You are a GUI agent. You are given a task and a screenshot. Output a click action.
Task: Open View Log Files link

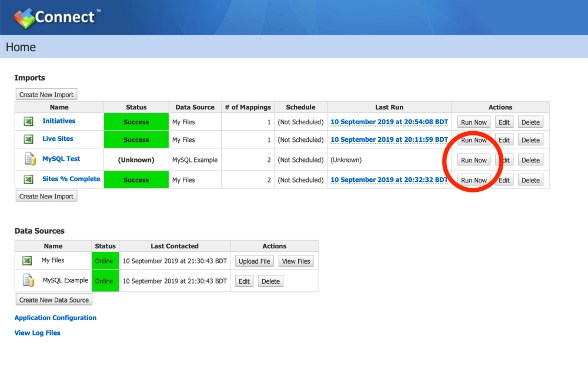click(x=38, y=333)
